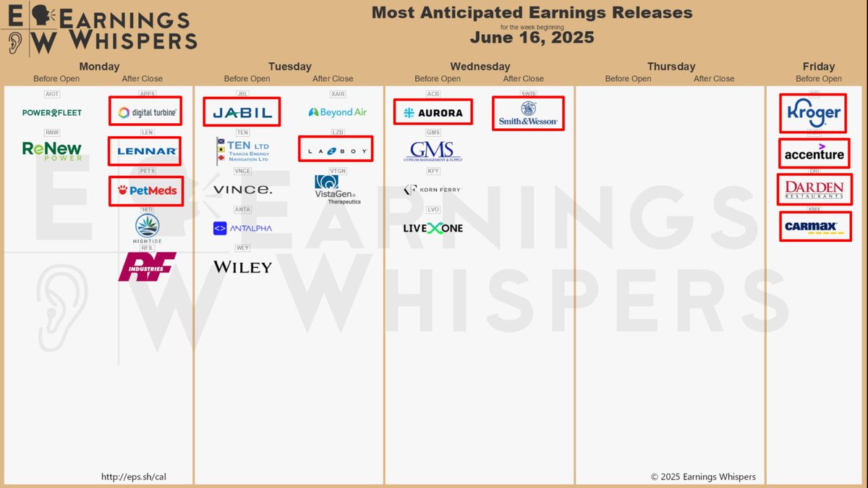Click the Tuesday column heading
868x488 pixels.
[x=290, y=67]
